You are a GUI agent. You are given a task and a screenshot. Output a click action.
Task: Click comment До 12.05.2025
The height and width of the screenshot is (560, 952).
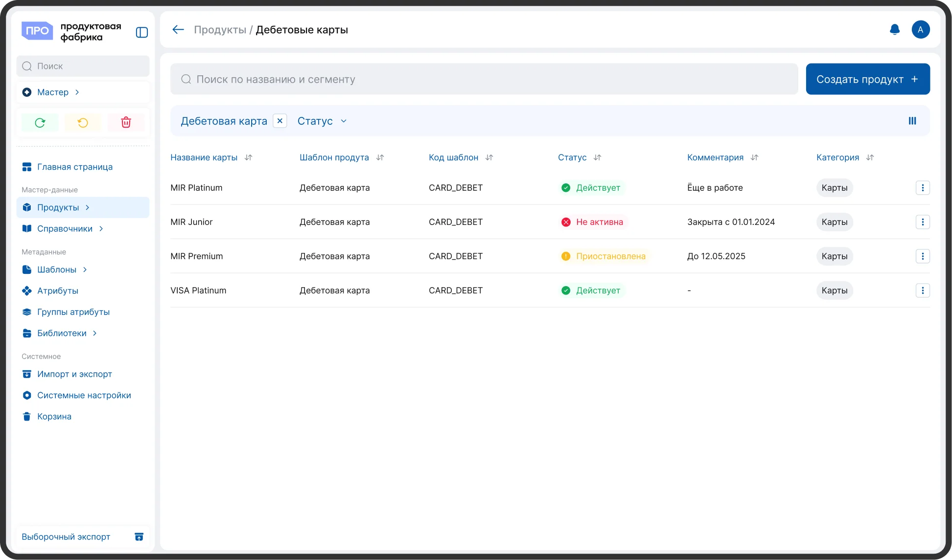(x=716, y=256)
